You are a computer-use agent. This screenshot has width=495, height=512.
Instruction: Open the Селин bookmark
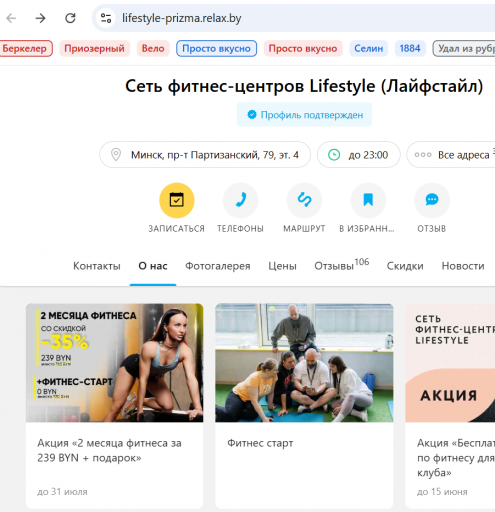coord(369,49)
